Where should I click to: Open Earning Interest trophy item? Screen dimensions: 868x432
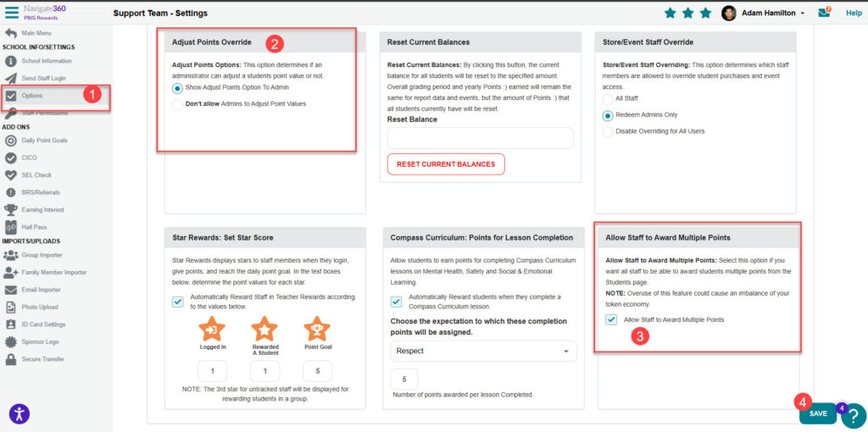click(42, 209)
